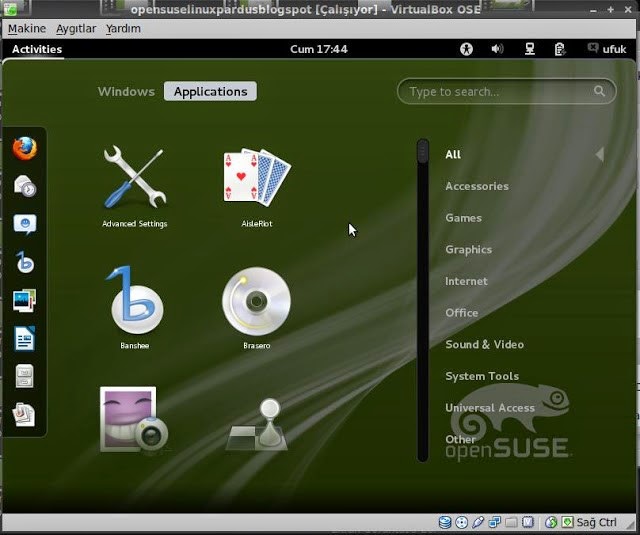Launch Chess game application

[257, 424]
